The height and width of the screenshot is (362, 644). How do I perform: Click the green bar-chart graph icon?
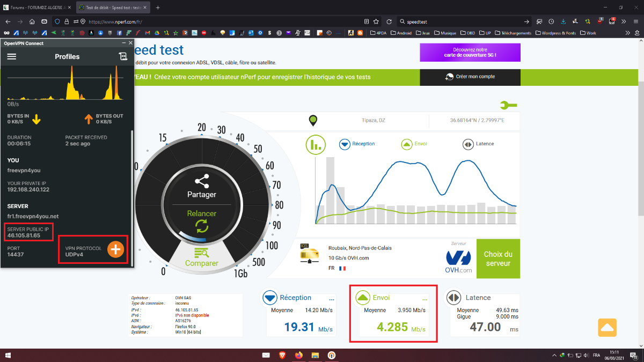pyautogui.click(x=316, y=144)
